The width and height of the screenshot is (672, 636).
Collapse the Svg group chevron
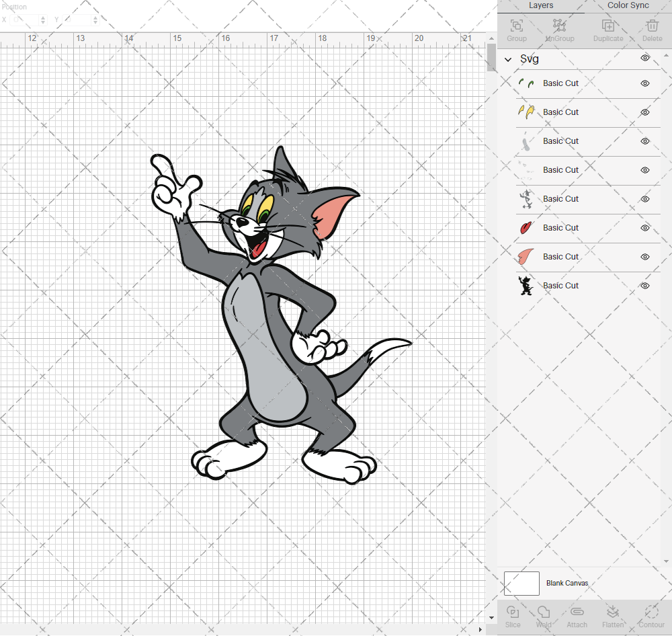(508, 60)
